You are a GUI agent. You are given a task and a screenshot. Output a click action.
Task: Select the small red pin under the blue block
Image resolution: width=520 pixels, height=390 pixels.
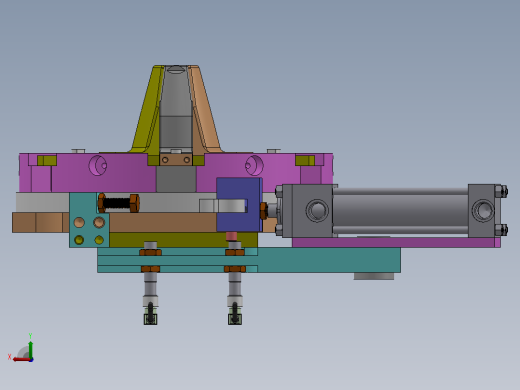[231, 236]
